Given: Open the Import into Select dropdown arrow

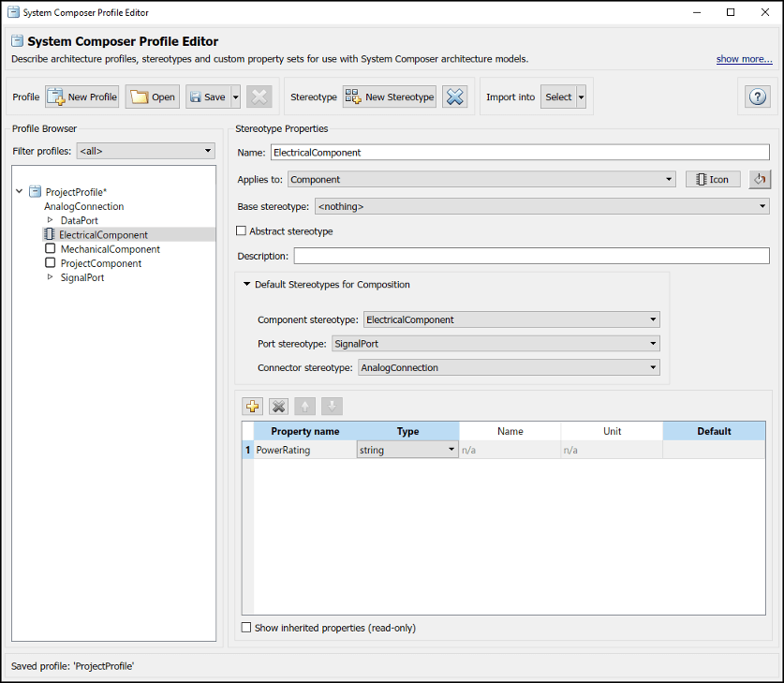Looking at the screenshot, I should coord(581,97).
